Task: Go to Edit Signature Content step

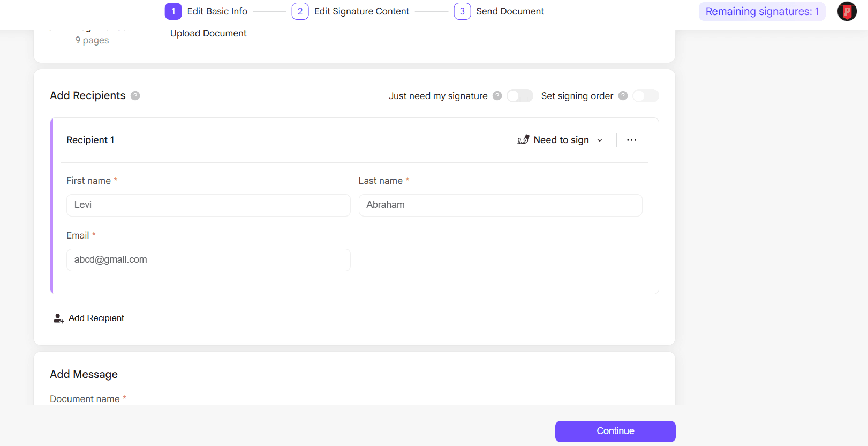Action: (x=361, y=11)
